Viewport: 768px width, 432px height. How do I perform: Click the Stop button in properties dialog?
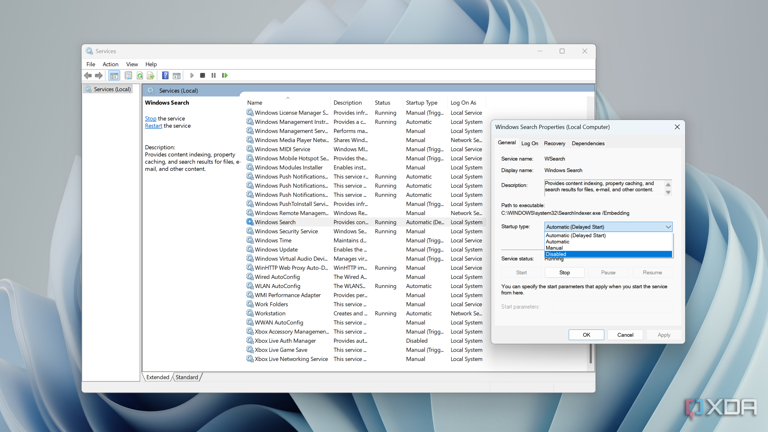click(564, 272)
